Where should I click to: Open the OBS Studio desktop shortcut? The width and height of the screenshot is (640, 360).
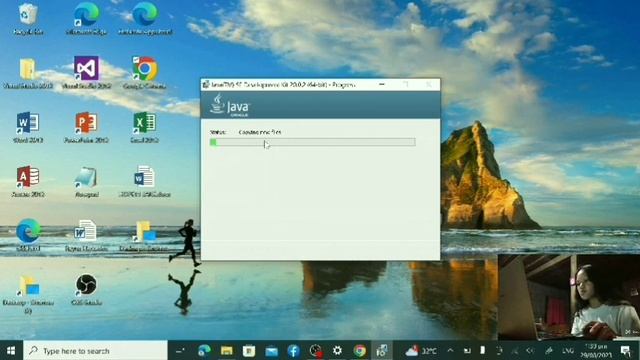tap(86, 289)
